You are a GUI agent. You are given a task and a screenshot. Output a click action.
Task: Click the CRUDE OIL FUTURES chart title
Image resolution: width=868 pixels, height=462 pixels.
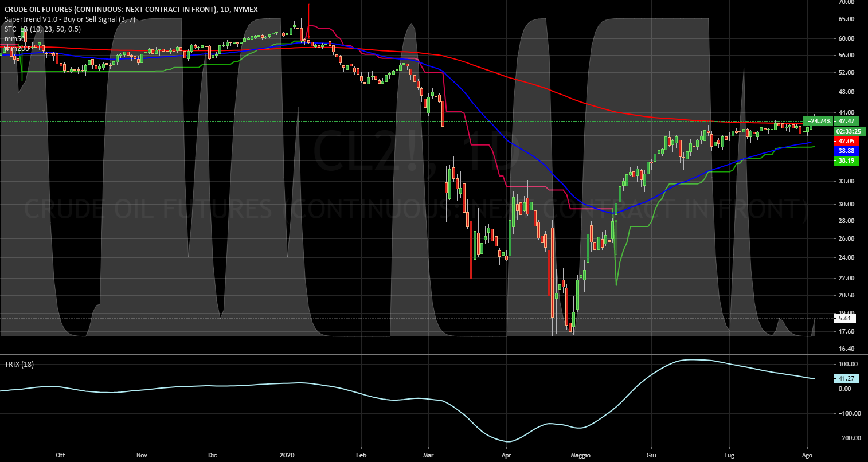click(x=131, y=9)
